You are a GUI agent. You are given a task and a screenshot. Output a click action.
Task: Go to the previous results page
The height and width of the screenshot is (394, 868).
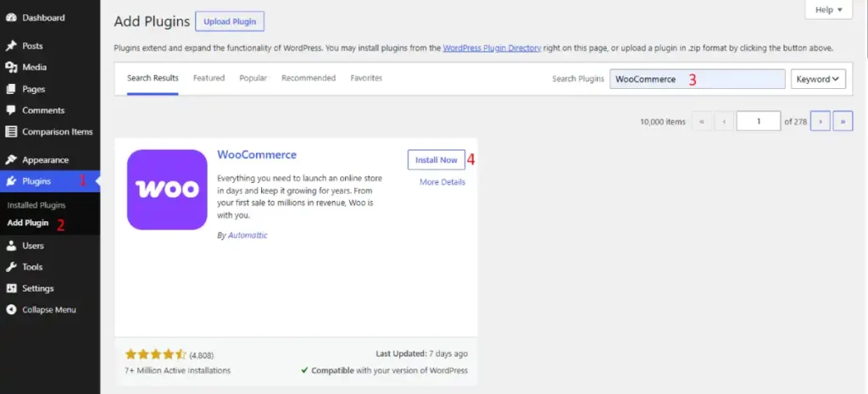(x=724, y=121)
